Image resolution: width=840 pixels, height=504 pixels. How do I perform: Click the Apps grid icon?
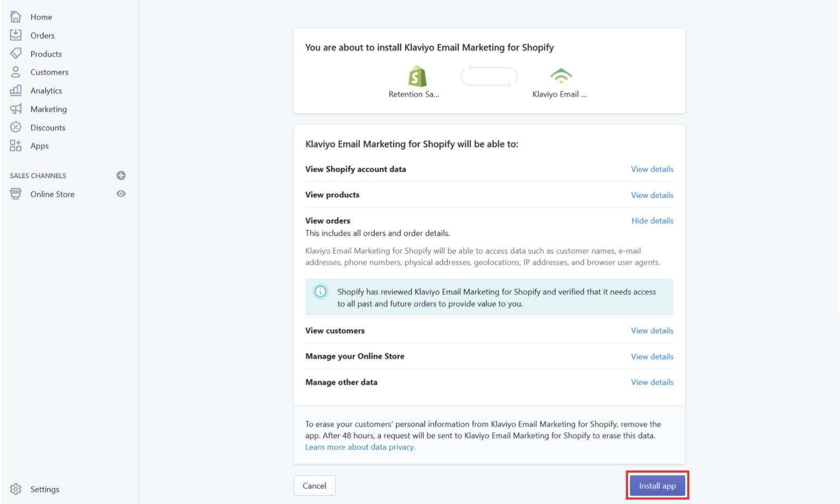point(15,146)
